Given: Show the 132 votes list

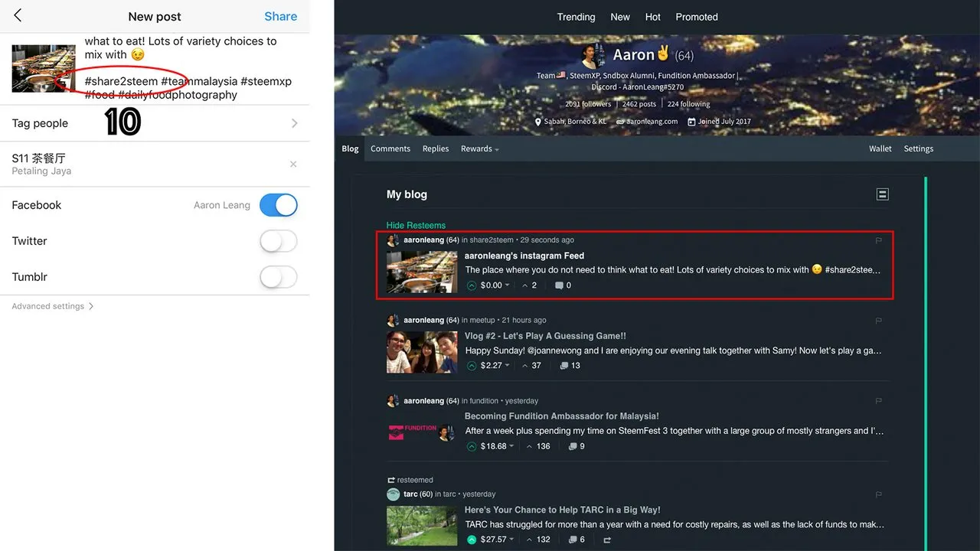Looking at the screenshot, I should click(538, 540).
